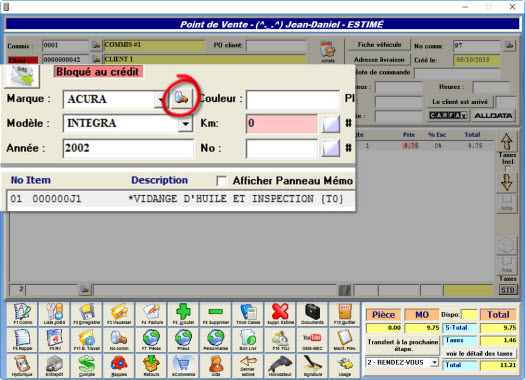Open the Maint. Prév. icon
Viewport: 525px width, 380px height.
[x=345, y=340]
